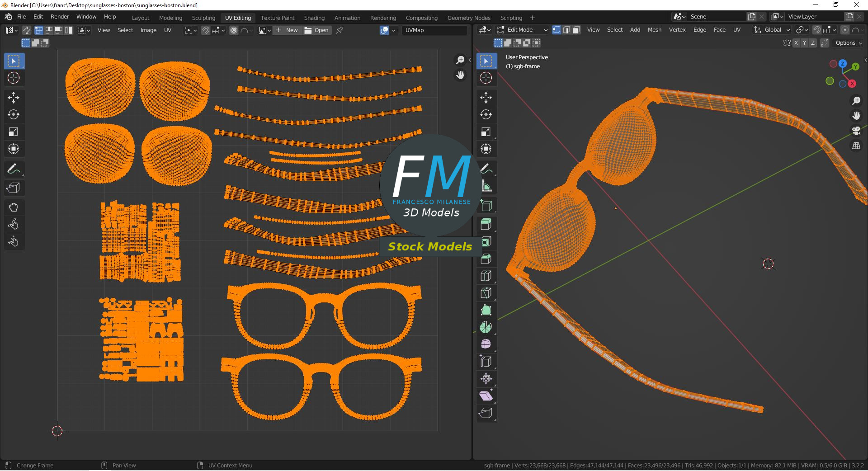This screenshot has width=868, height=471.
Task: Expand the Global transform orientation dropdown
Action: point(772,30)
